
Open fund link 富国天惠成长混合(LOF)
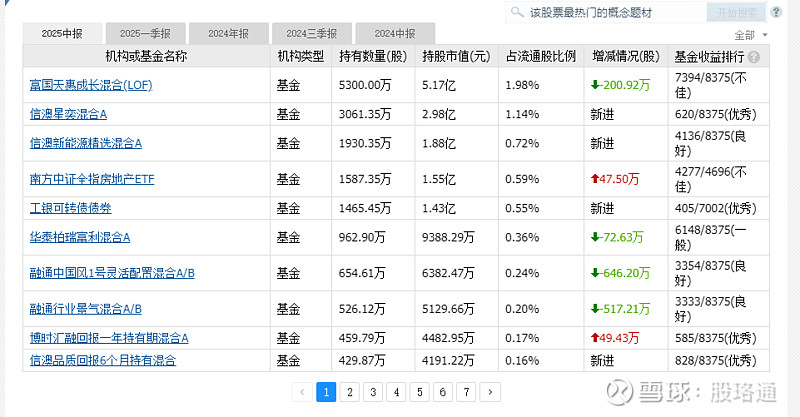[x=91, y=85]
